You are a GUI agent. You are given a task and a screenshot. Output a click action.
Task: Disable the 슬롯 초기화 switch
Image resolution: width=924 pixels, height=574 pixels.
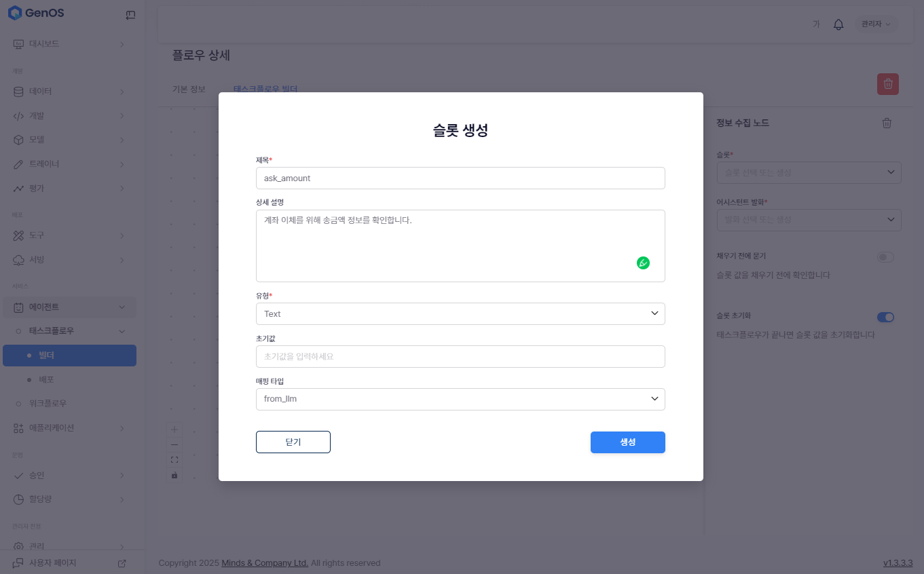885,317
